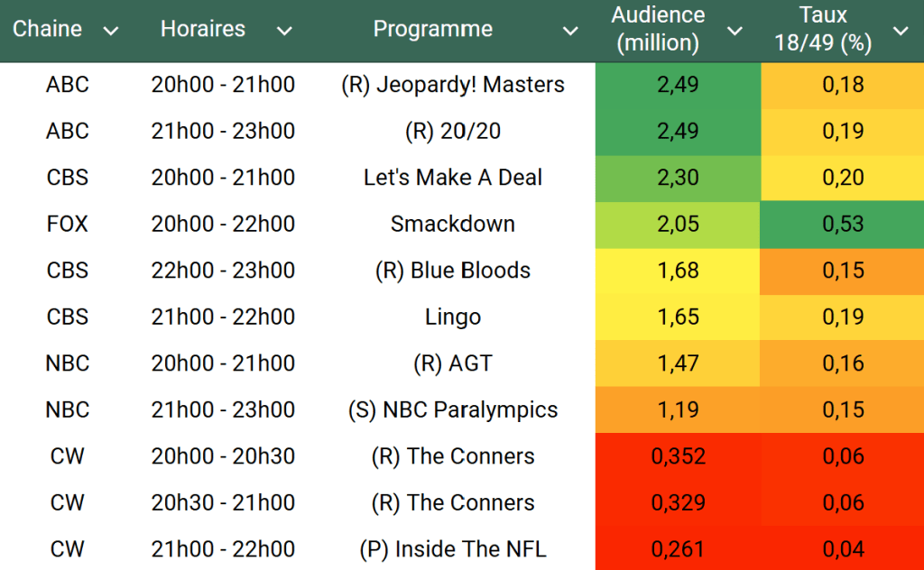Select the Smackdown programme cell

coord(453,224)
